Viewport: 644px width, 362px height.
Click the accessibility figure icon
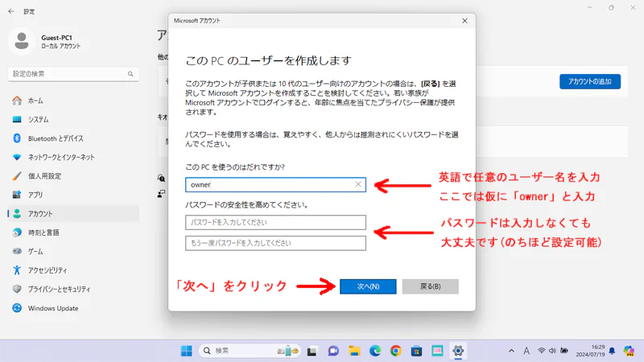tap(17, 270)
